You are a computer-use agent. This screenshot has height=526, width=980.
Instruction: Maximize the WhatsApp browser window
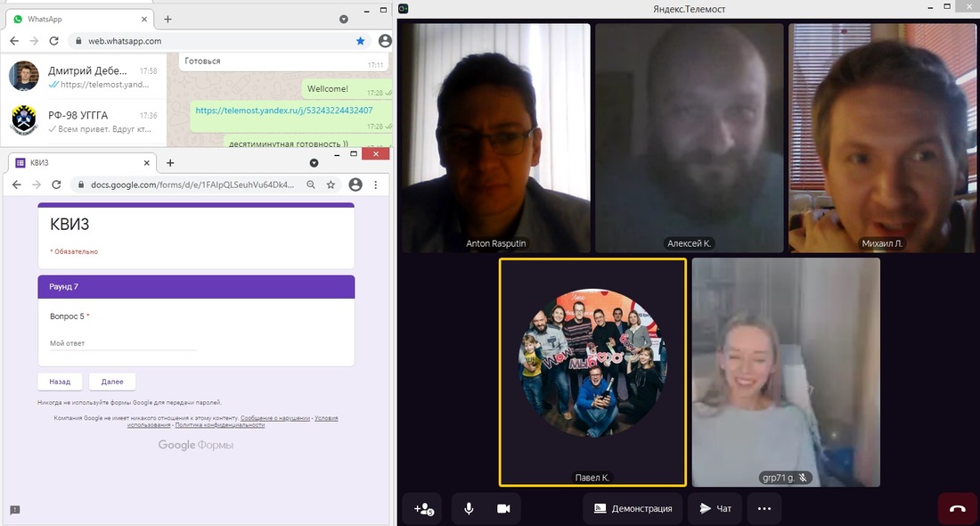click(383, 10)
